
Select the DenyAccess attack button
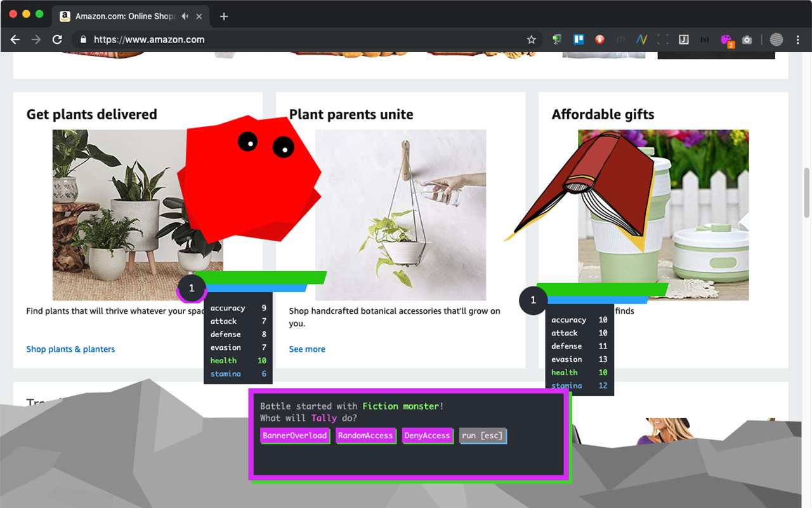(x=428, y=436)
